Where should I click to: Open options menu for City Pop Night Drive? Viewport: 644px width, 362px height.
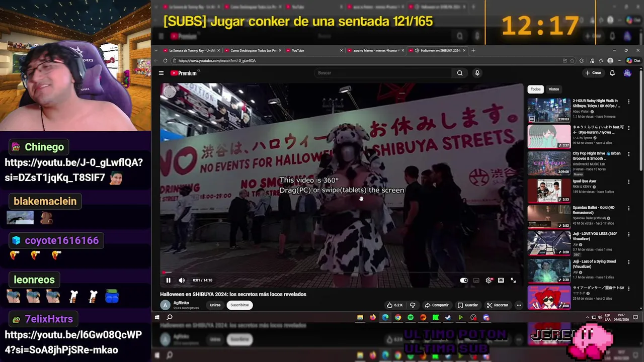click(x=628, y=154)
